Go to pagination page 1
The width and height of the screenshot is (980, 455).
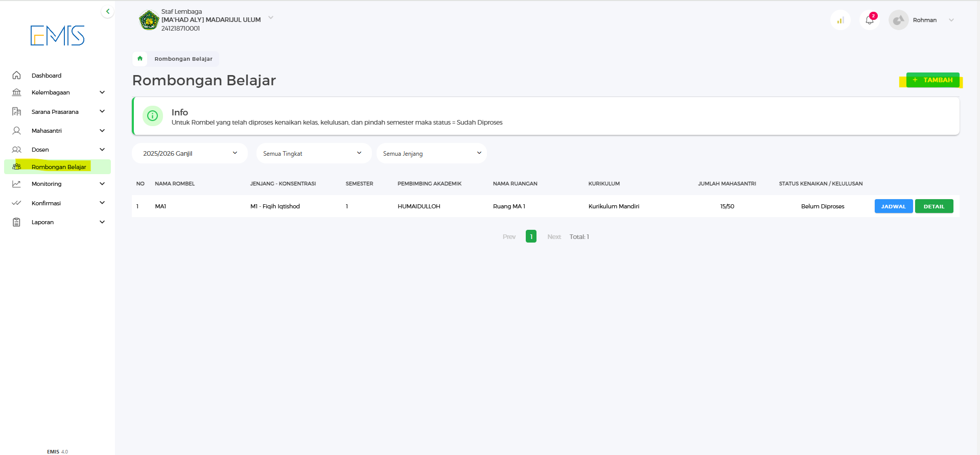click(x=531, y=236)
